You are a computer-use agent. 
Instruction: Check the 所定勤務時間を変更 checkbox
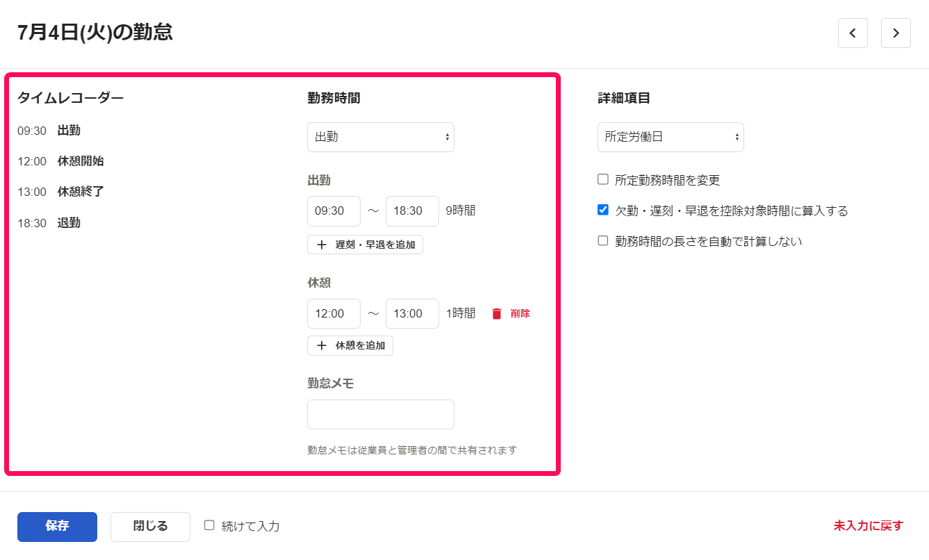[x=602, y=179]
